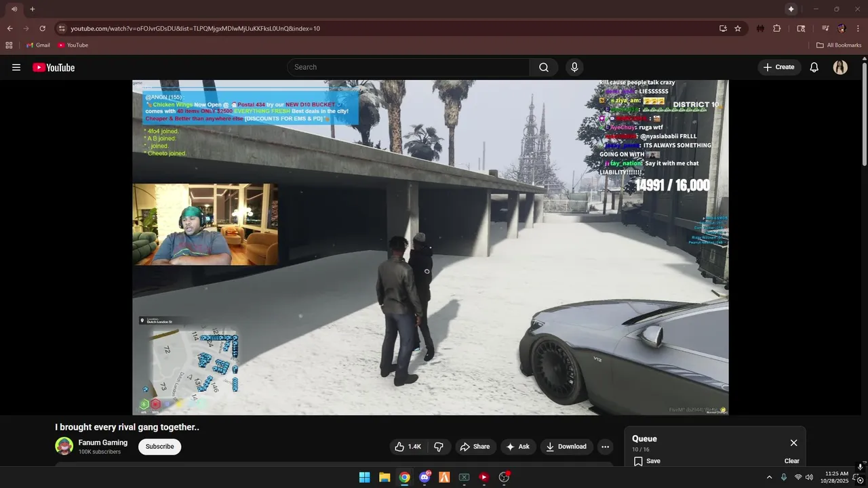Open the YouTube bookmark in the bookmarks bar
The width and height of the screenshot is (868, 488).
click(73, 45)
